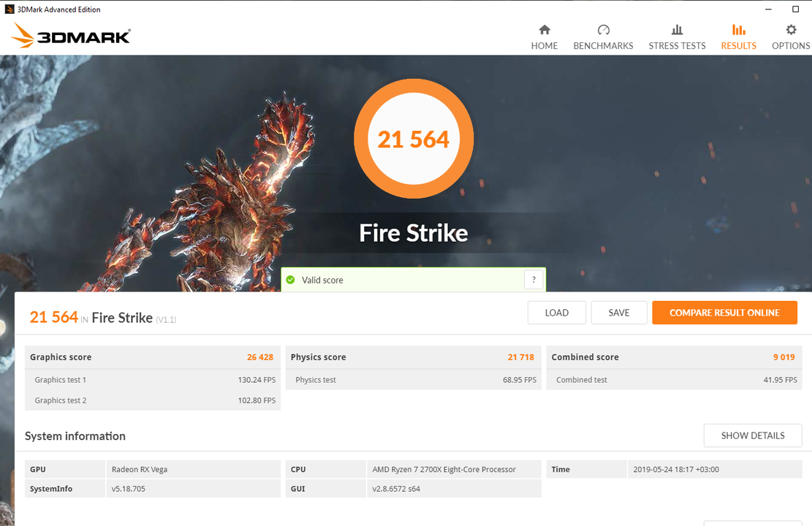Click Graphics test 1 row

(x=153, y=379)
